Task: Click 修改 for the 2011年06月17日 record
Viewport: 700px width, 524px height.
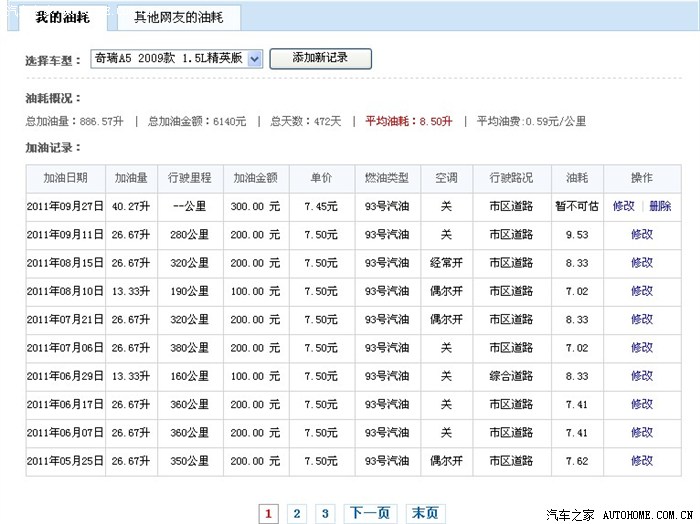Action: (641, 404)
